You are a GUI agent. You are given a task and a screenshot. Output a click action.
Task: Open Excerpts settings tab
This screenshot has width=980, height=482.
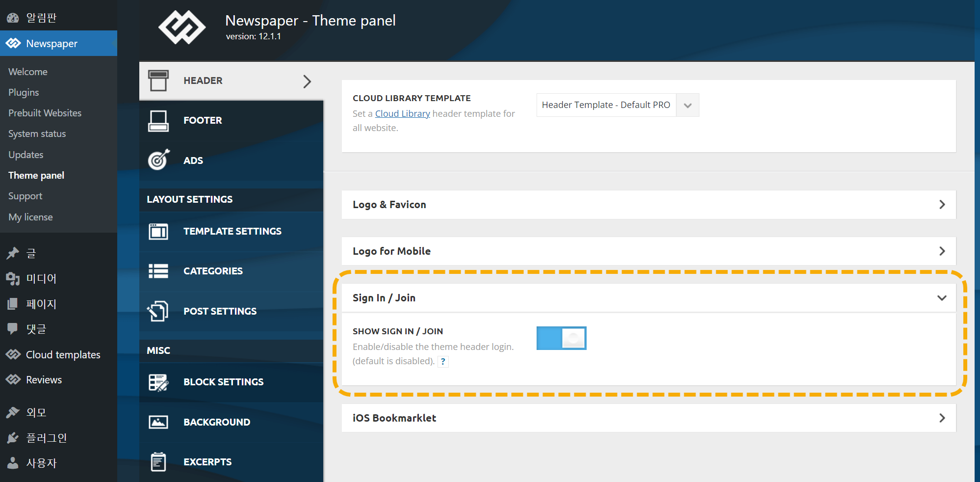pos(231,462)
